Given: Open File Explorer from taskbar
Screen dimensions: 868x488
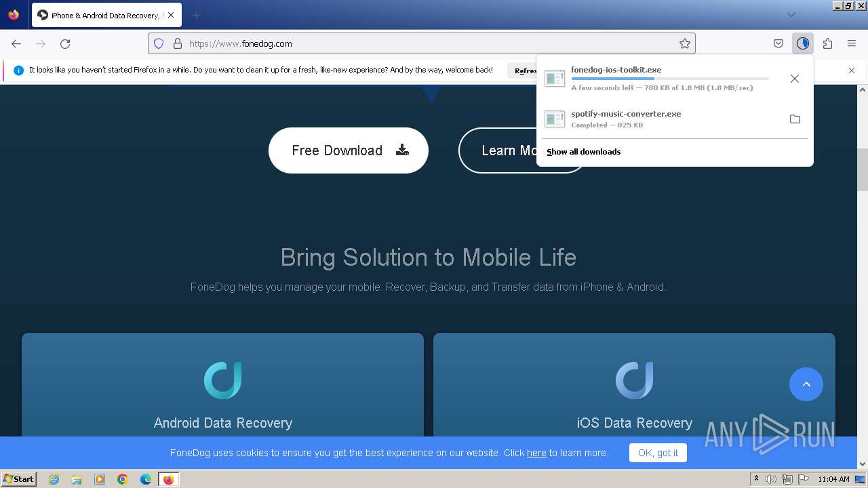Looking at the screenshot, I should point(77,479).
